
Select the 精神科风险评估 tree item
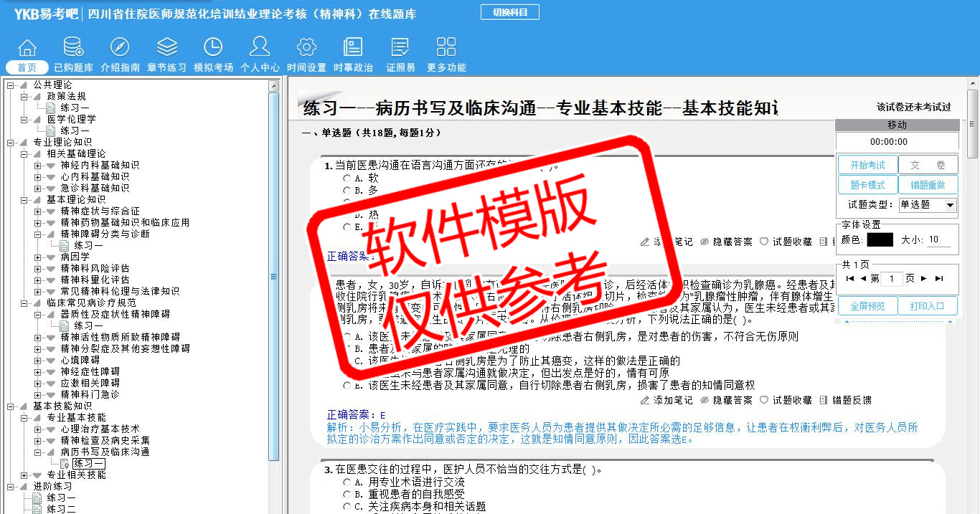coord(95,269)
